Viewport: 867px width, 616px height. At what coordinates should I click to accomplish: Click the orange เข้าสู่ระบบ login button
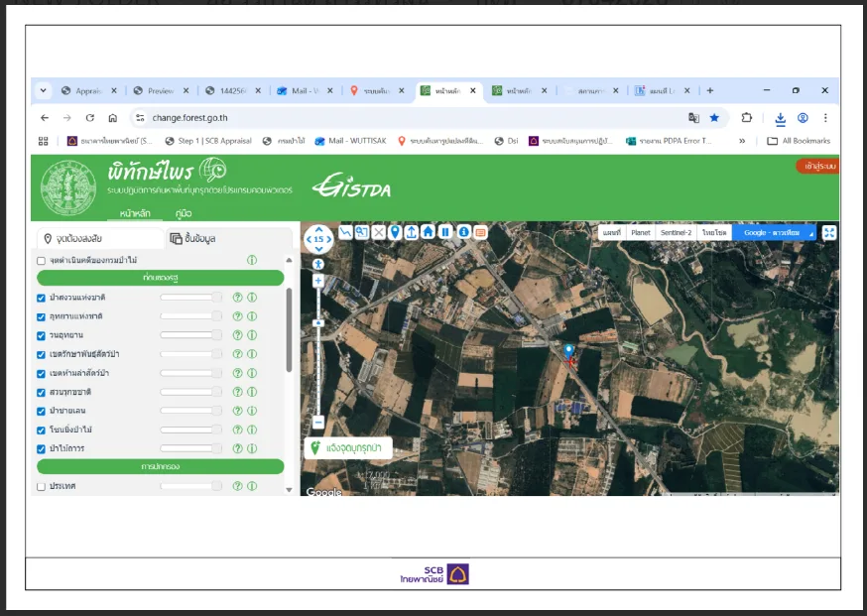click(x=817, y=166)
